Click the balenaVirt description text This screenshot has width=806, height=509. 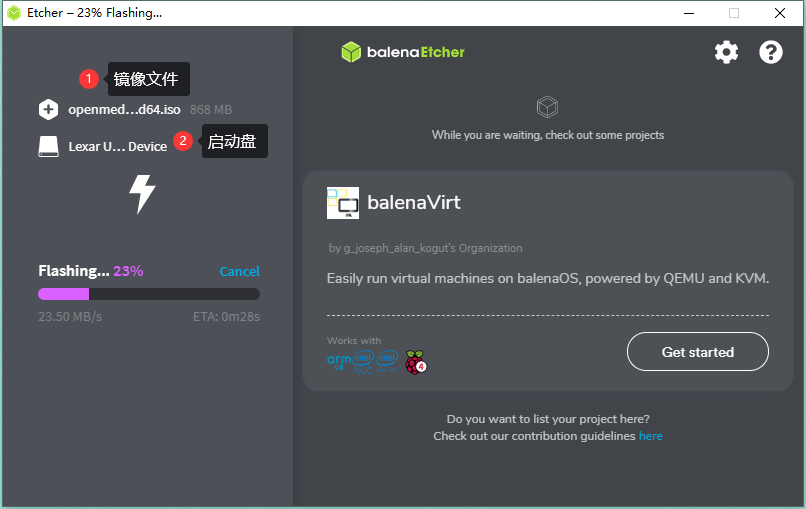point(548,278)
